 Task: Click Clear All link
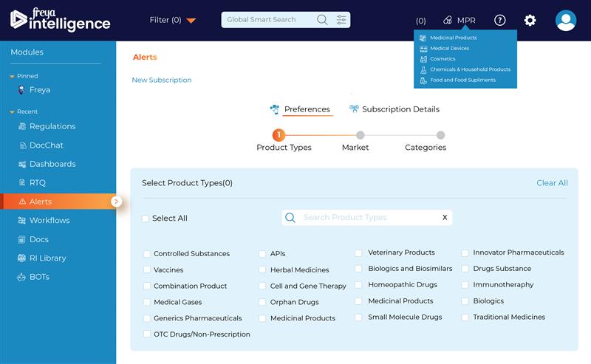[x=552, y=183]
